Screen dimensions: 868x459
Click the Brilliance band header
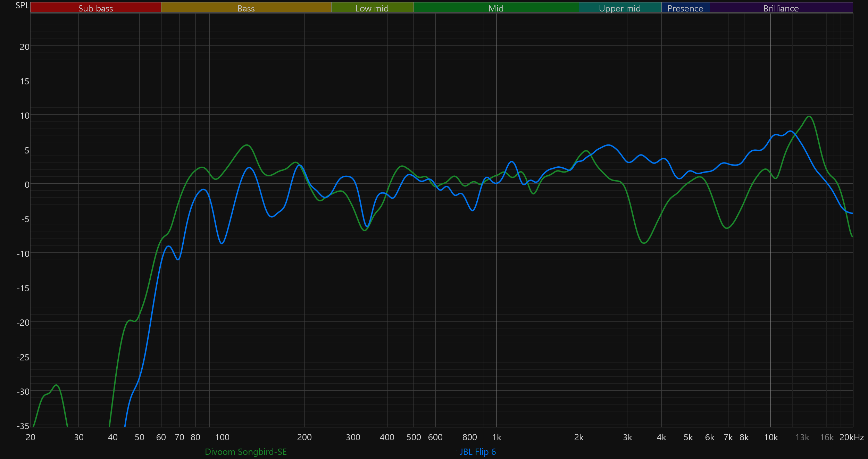[x=781, y=8]
